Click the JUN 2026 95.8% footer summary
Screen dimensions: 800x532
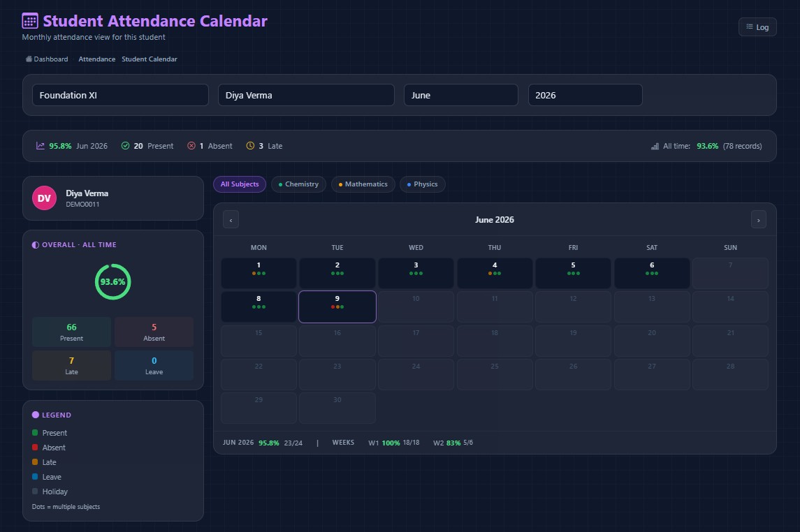point(262,443)
